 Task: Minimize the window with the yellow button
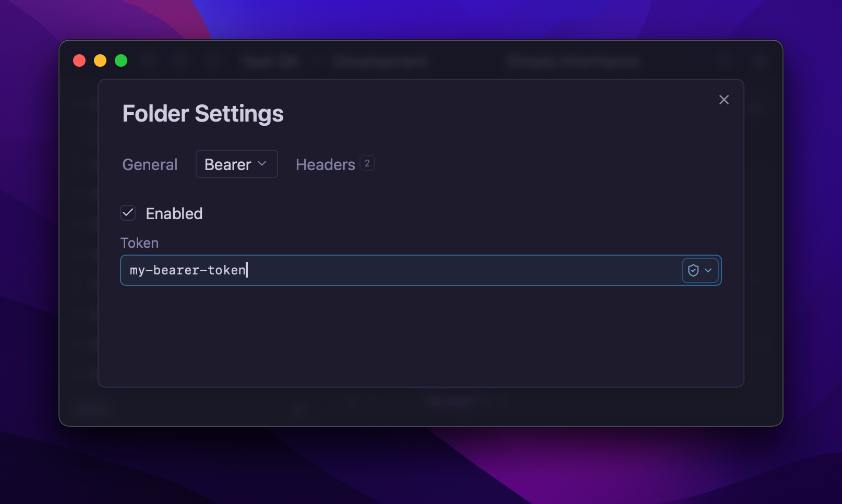tap(100, 61)
